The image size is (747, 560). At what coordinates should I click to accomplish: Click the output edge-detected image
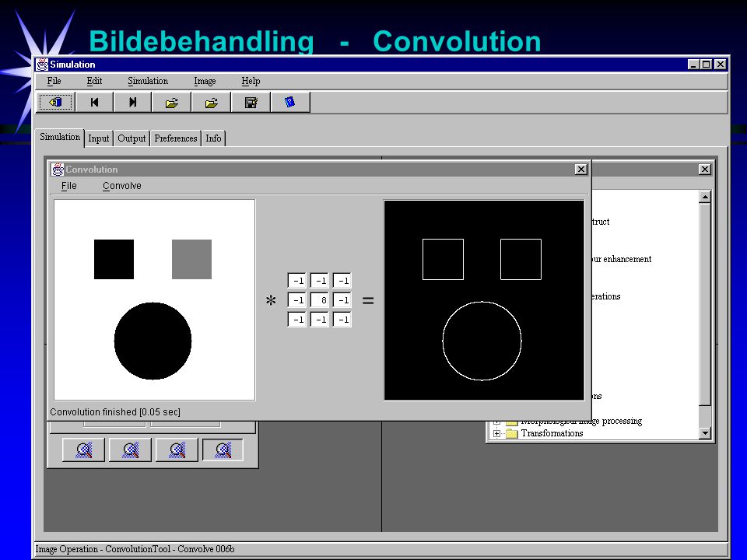484,300
